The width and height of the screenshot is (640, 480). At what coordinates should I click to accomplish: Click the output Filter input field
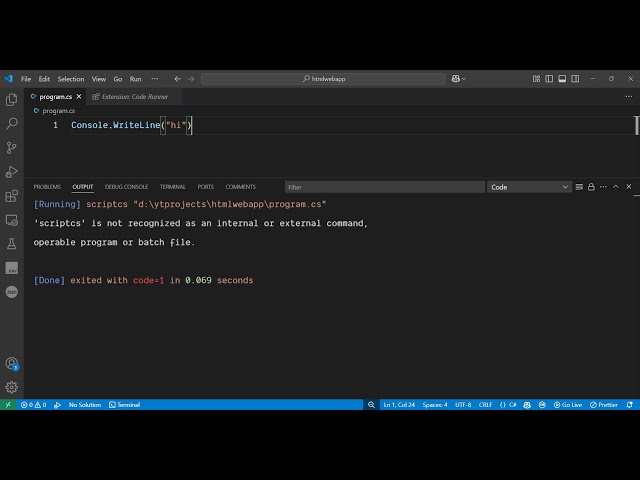pyautogui.click(x=385, y=187)
